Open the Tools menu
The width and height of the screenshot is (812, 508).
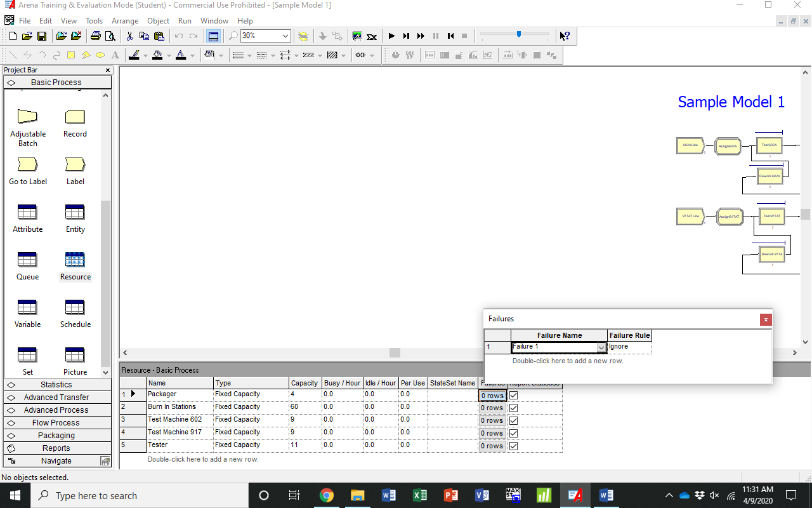click(94, 21)
